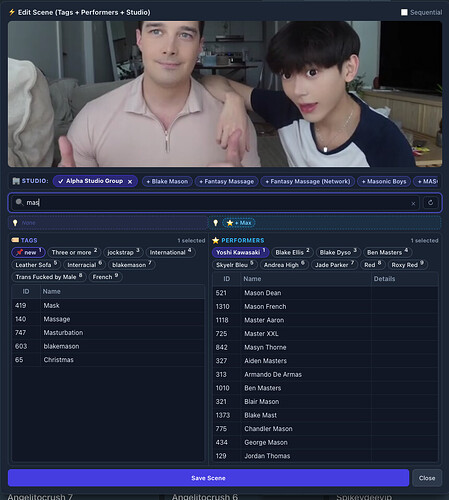Click the refresh button beside search
449x500 pixels.
pyautogui.click(x=431, y=203)
